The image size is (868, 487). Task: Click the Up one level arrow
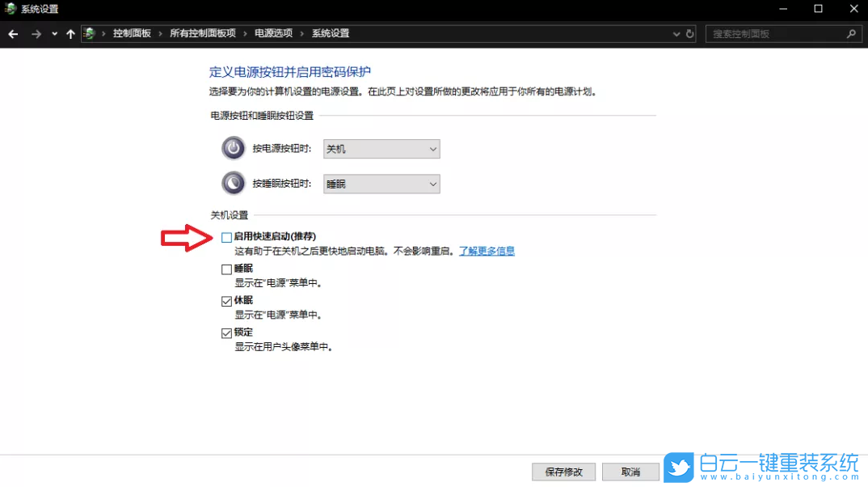tap(70, 34)
